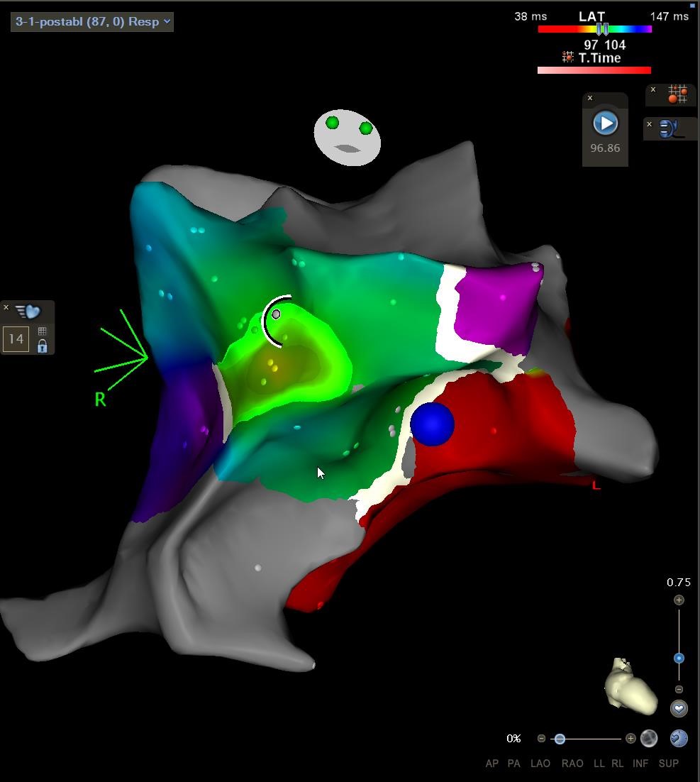Viewport: 700px width, 782px height.
Task: Click the 147 ms LAT maximum value
Action: 669,16
